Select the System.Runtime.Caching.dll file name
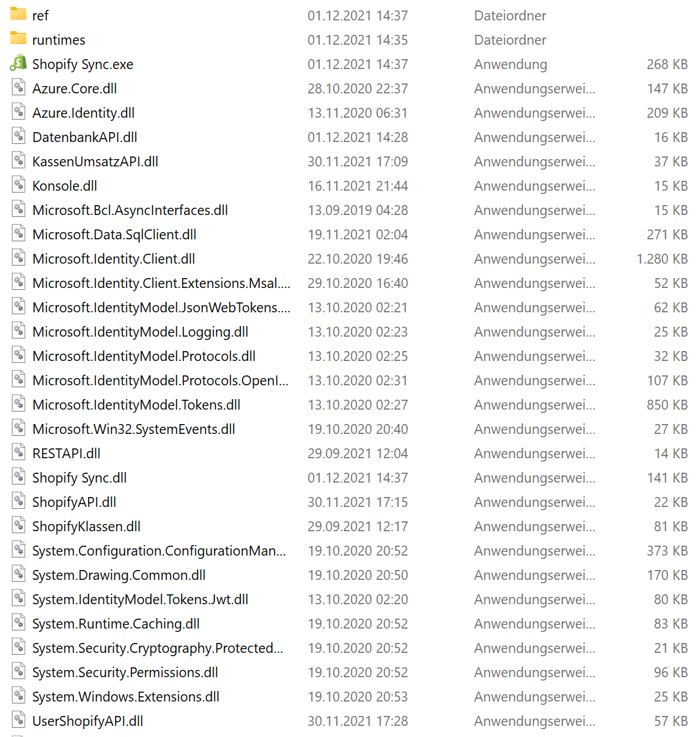Viewport: 700px width, 737px height. pyautogui.click(x=116, y=624)
